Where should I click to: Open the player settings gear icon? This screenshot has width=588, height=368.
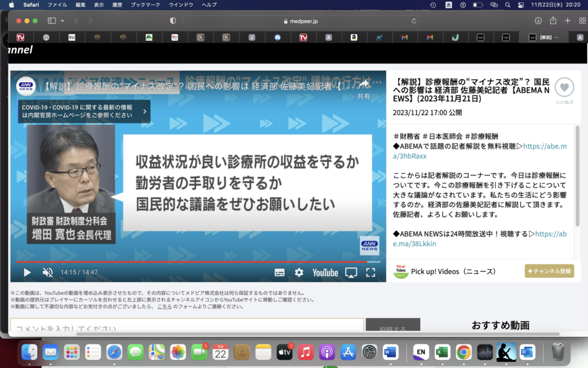[299, 273]
